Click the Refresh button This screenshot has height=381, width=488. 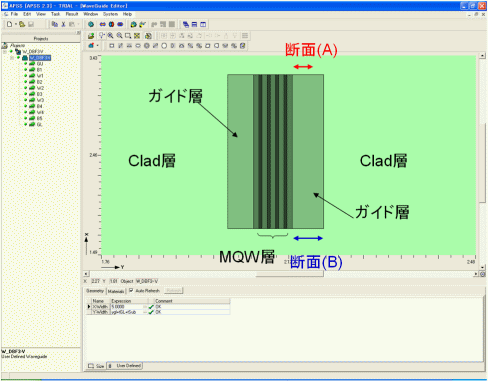[x=174, y=291]
